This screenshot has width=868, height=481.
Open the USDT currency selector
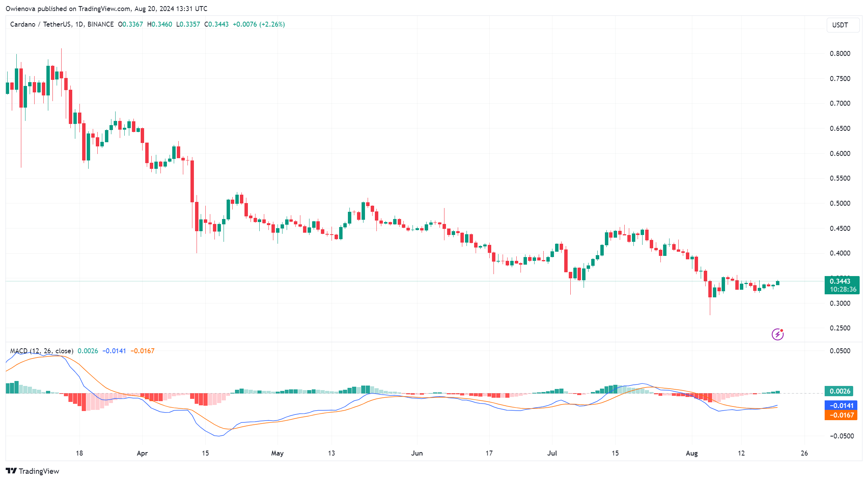843,25
